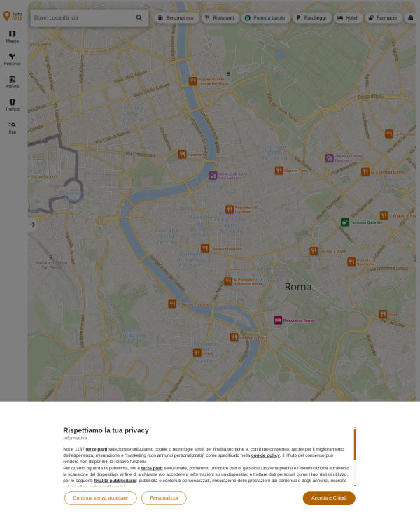The width and height of the screenshot is (420, 531).
Task: Open Personalizza cookie settings
Action: [x=164, y=498]
